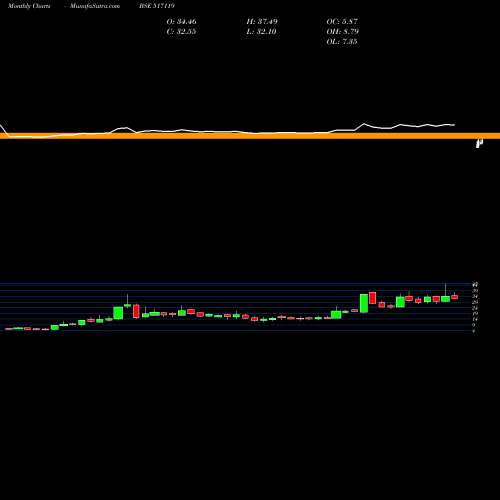Select the BSE 517119 symbol label

tap(157, 6)
